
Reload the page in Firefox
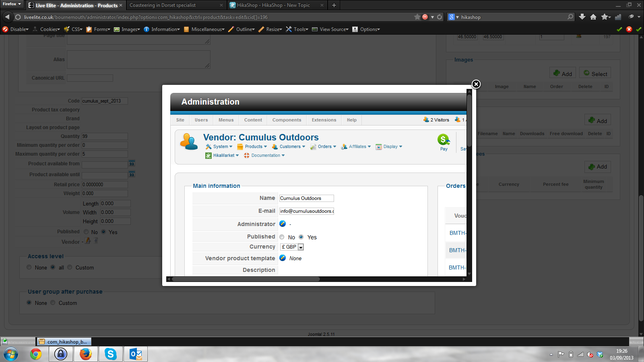coord(440,17)
